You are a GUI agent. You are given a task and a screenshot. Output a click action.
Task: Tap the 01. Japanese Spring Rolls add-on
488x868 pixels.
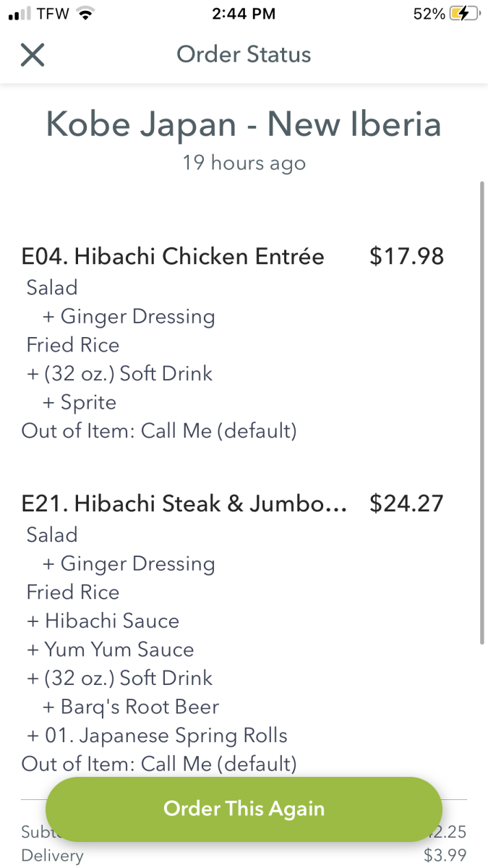(157, 736)
